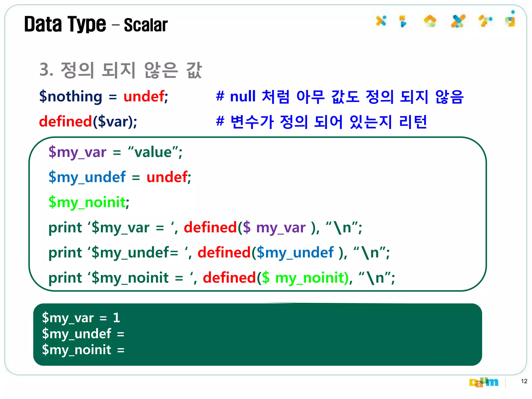
Task: Click the print line for '$my_undef='
Action: pyautogui.click(x=219, y=252)
